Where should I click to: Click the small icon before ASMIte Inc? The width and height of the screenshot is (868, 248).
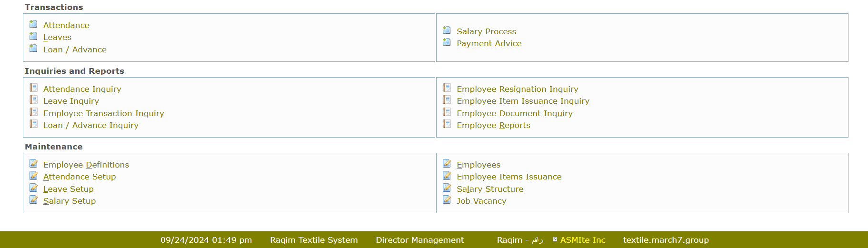[555, 239]
